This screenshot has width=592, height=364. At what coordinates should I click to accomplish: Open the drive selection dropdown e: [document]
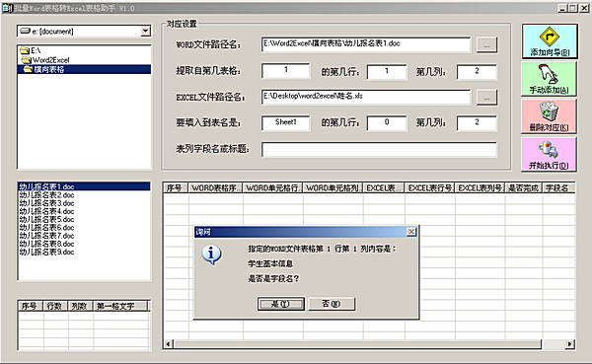(x=146, y=32)
